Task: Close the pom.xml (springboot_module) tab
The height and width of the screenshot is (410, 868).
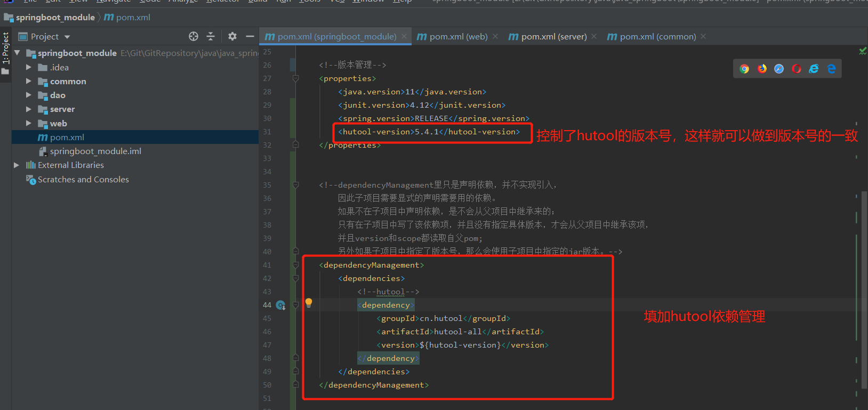Action: coord(404,36)
